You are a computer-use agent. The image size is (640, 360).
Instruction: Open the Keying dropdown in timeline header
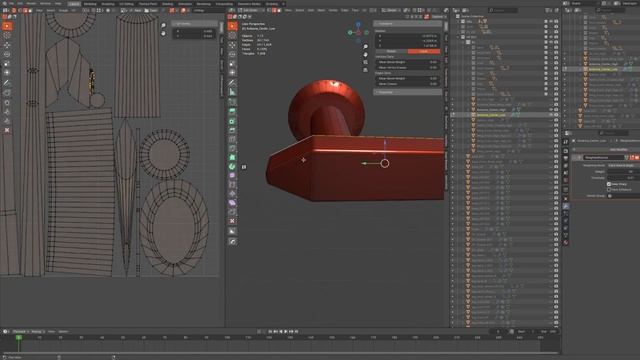(x=37, y=332)
